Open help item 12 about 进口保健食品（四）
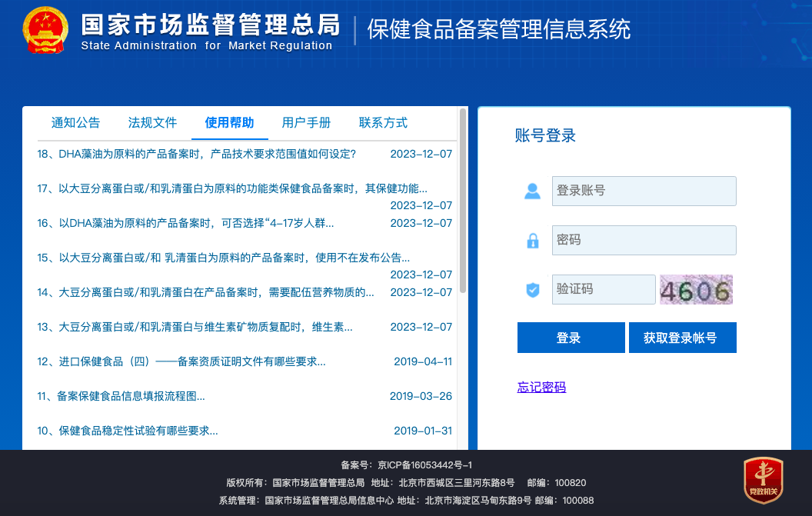This screenshot has height=516, width=812. [181, 361]
